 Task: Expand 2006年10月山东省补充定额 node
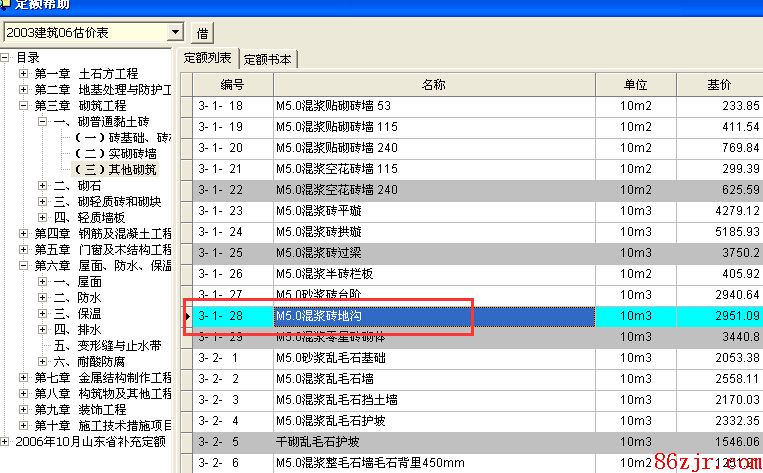6,441
